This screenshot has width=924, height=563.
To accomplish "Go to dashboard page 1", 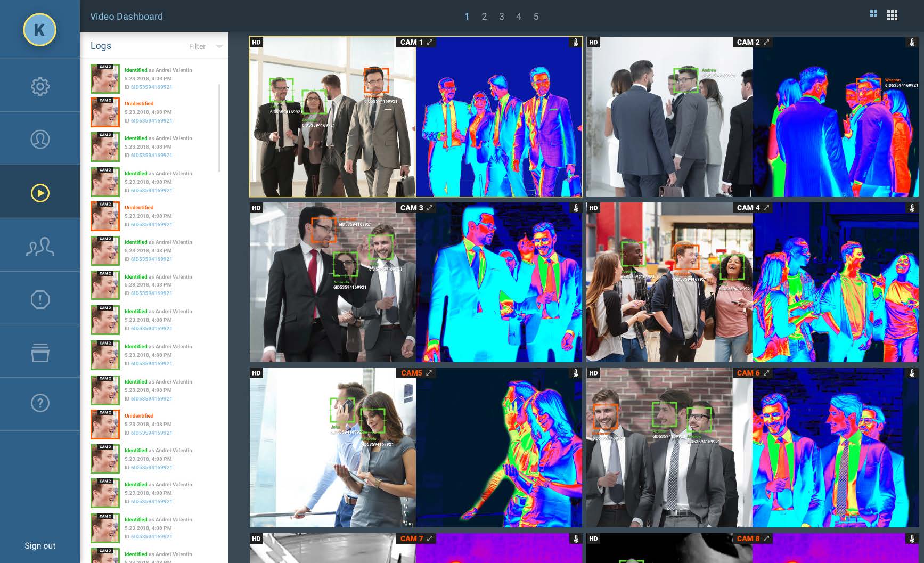I will tap(467, 17).
